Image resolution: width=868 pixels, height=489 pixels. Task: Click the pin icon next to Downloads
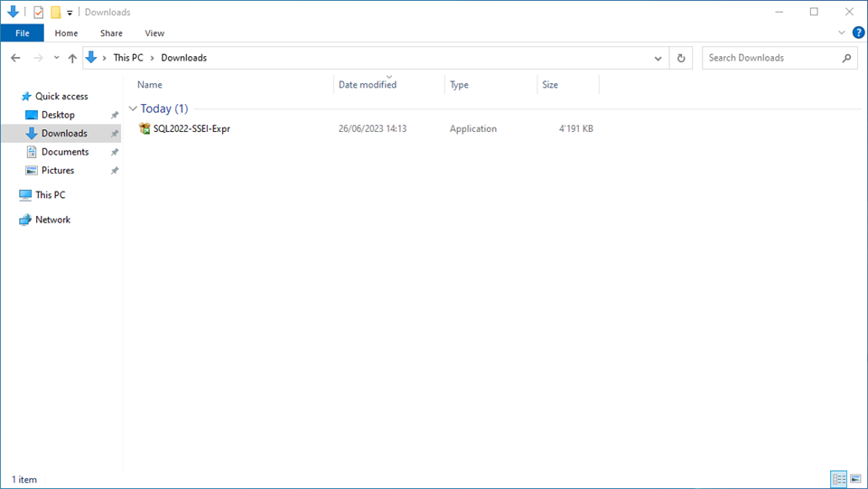pos(115,134)
